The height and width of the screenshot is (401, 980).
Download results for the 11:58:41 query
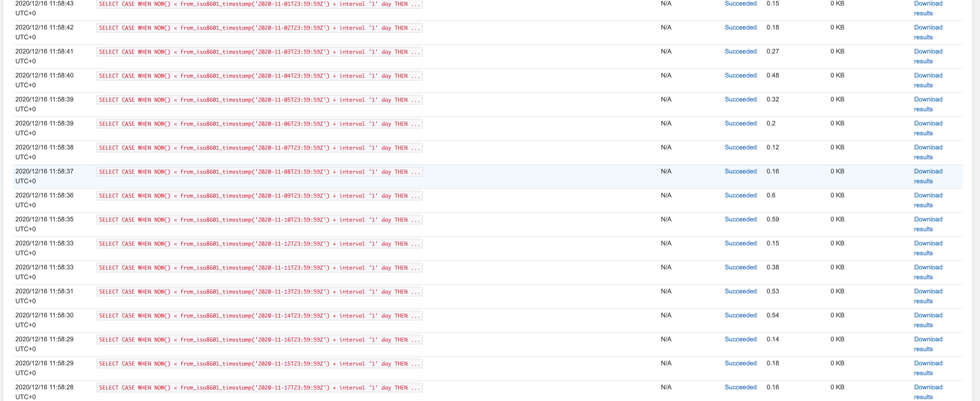tap(928, 56)
